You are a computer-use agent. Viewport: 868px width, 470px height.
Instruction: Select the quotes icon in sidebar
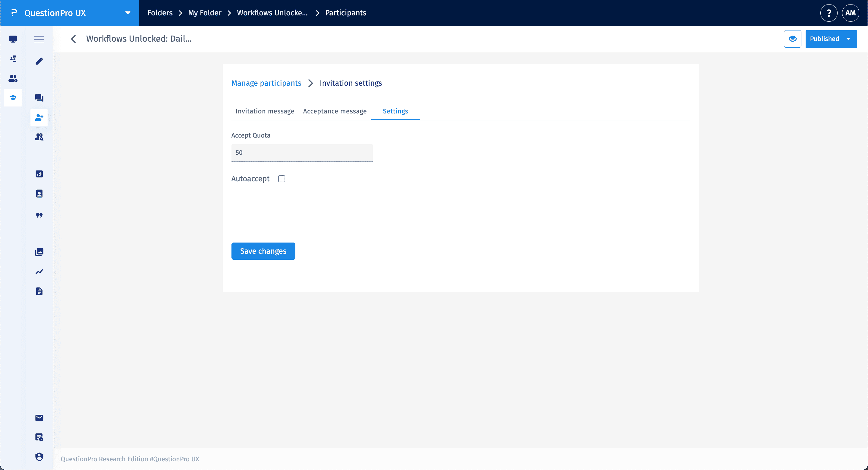[x=39, y=215]
